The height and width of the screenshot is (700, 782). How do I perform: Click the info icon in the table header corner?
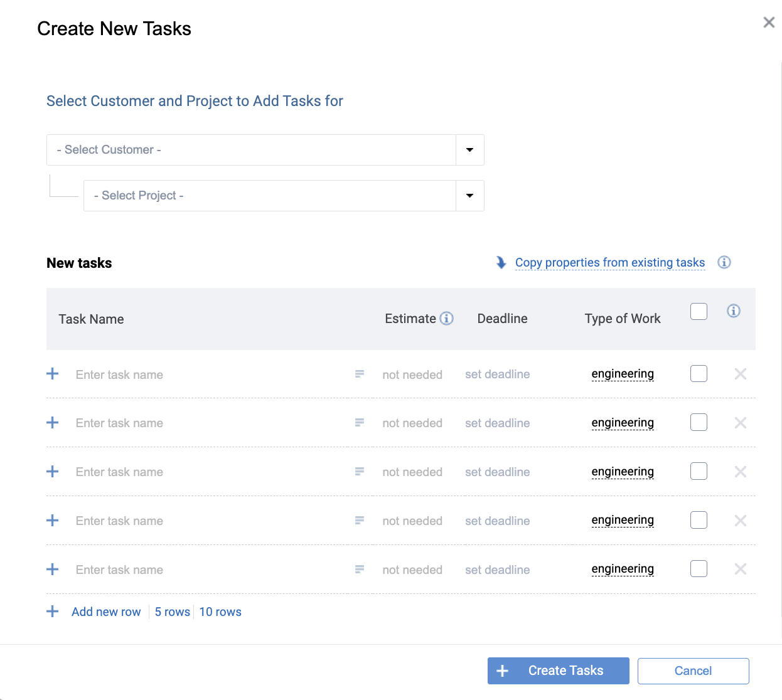(733, 310)
